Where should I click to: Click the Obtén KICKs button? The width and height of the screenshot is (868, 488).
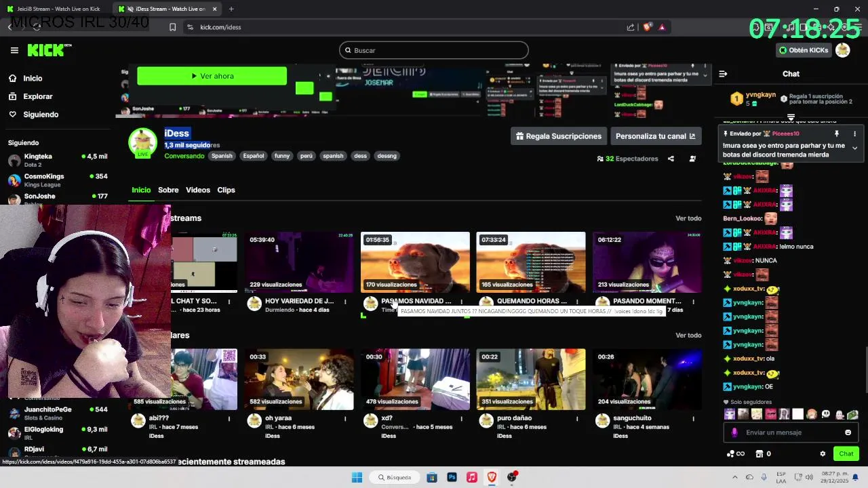(804, 50)
